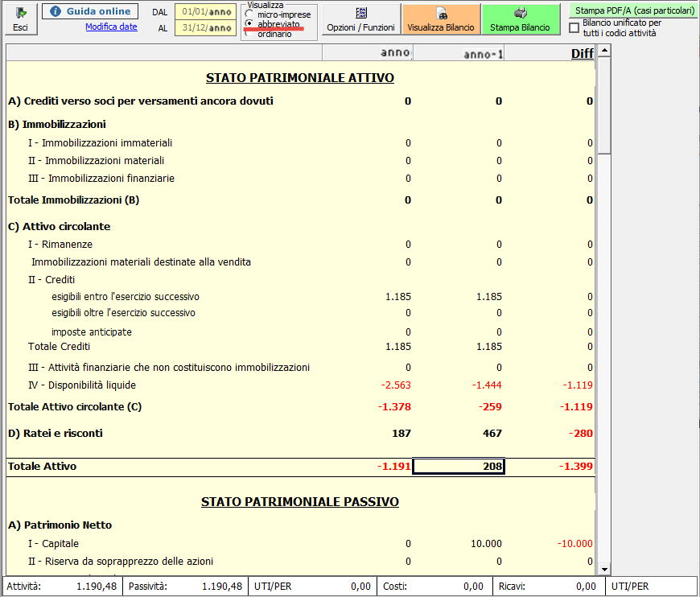The width and height of the screenshot is (700, 597).
Task: Click the -2.563 Disponibilità liquide value
Action: pyautogui.click(x=396, y=385)
